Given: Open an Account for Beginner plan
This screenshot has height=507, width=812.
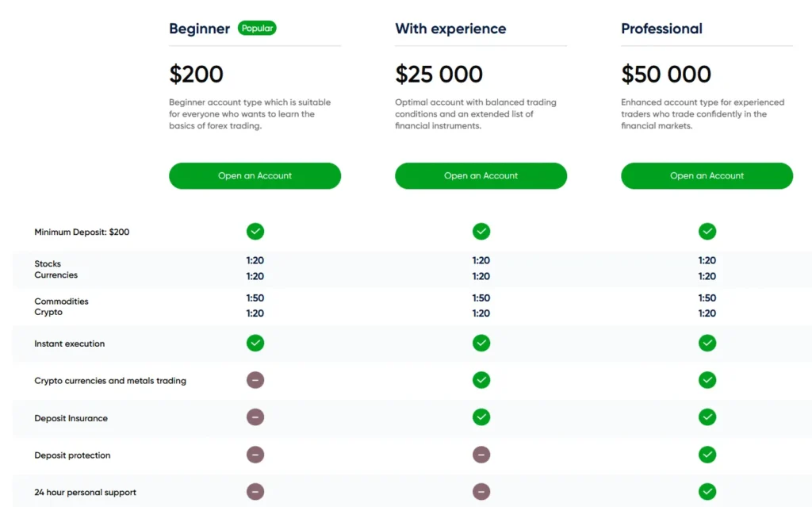Looking at the screenshot, I should (255, 176).
